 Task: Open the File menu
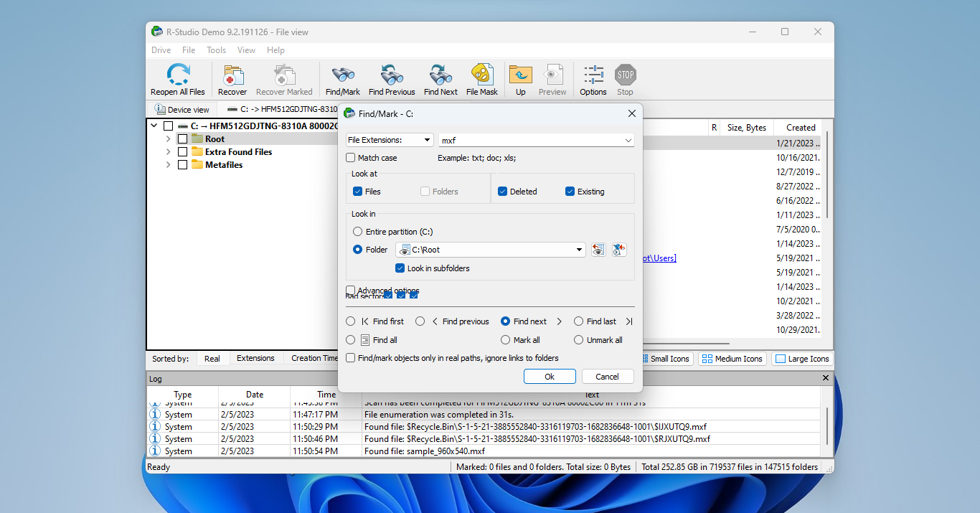coord(189,50)
